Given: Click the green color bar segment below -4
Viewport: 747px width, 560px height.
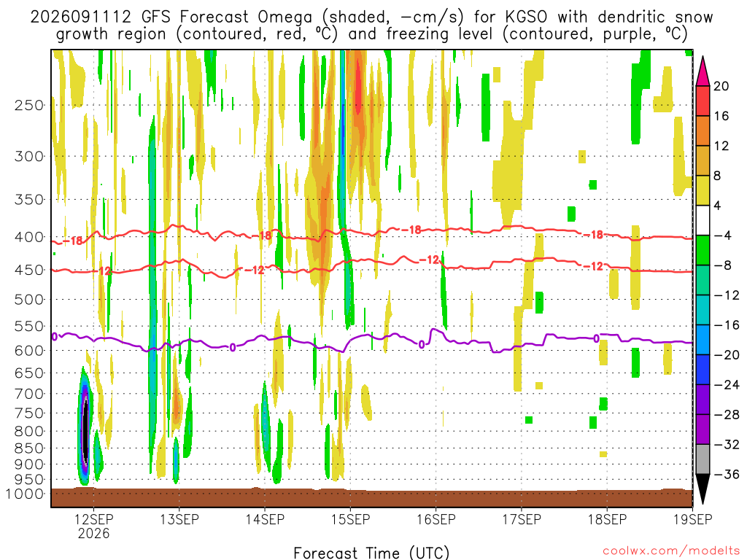Looking at the screenshot, I should pos(703,250).
